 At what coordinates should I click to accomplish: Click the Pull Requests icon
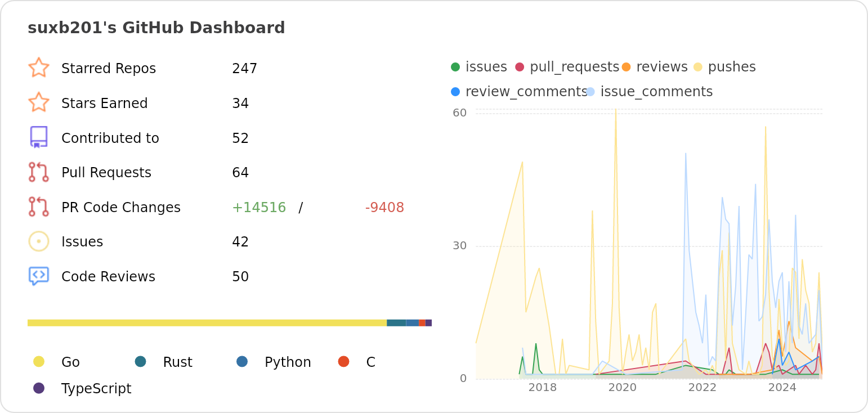pos(39,172)
